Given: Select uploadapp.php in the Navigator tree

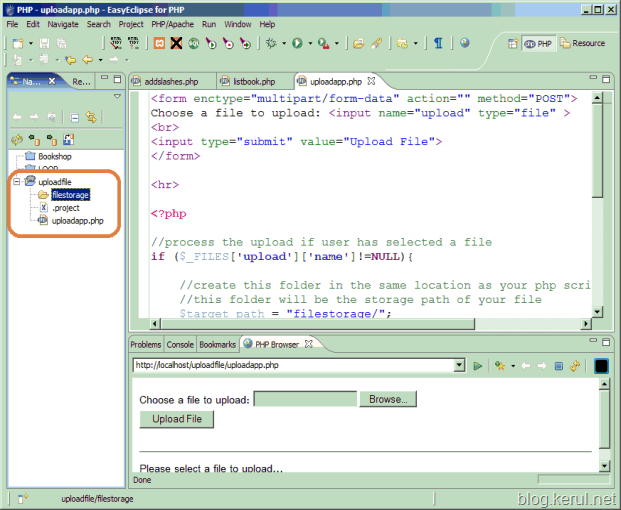Looking at the screenshot, I should point(77,220).
